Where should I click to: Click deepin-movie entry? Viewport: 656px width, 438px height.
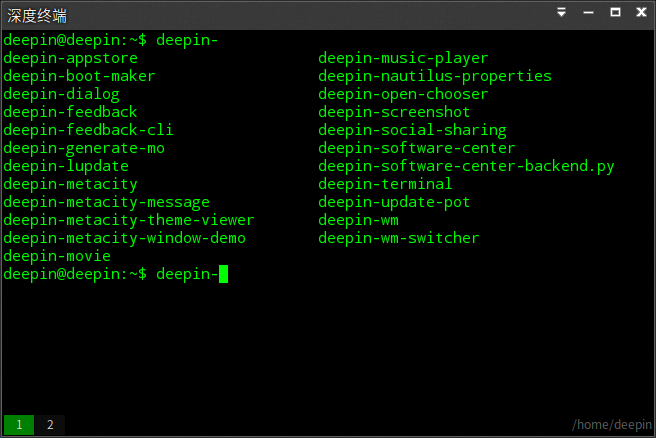pyautogui.click(x=57, y=256)
